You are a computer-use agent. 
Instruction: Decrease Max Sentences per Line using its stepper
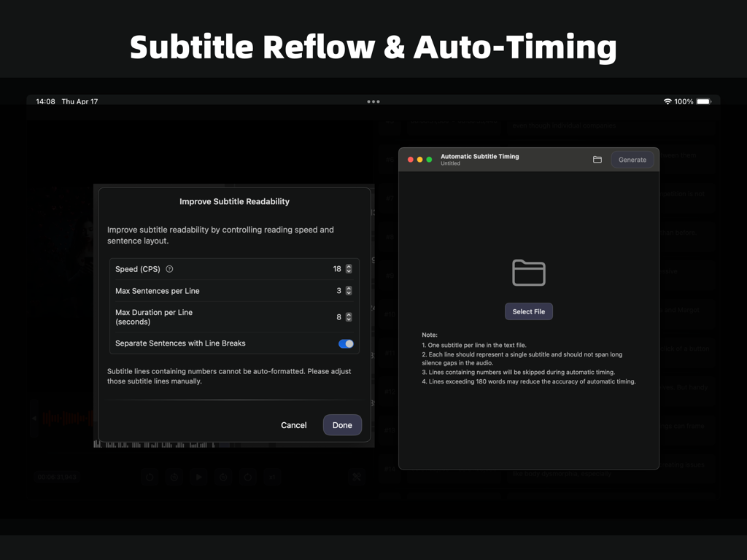(x=349, y=293)
